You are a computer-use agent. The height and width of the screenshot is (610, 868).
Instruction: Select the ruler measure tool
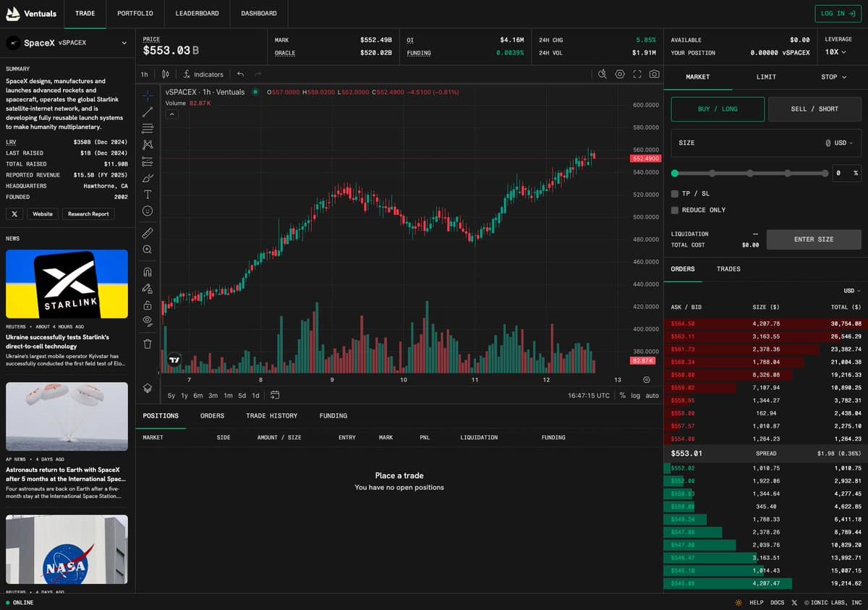click(148, 233)
